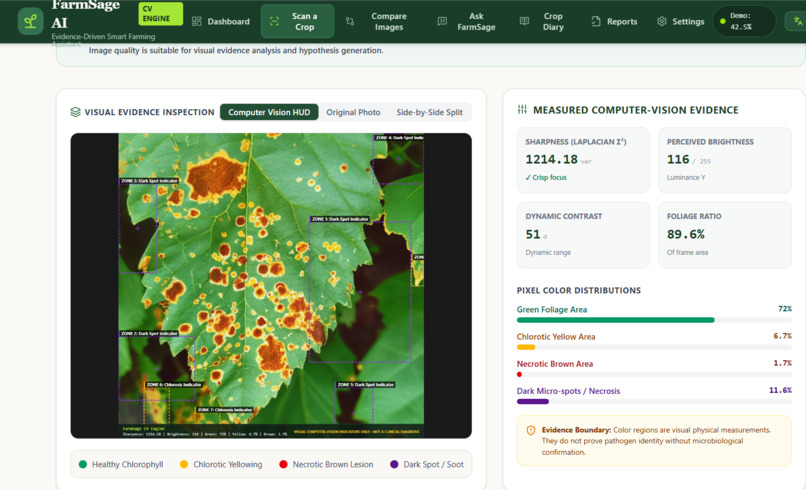This screenshot has width=806, height=489.
Task: Click the Pixel Color Distributions heading
Action: click(579, 291)
